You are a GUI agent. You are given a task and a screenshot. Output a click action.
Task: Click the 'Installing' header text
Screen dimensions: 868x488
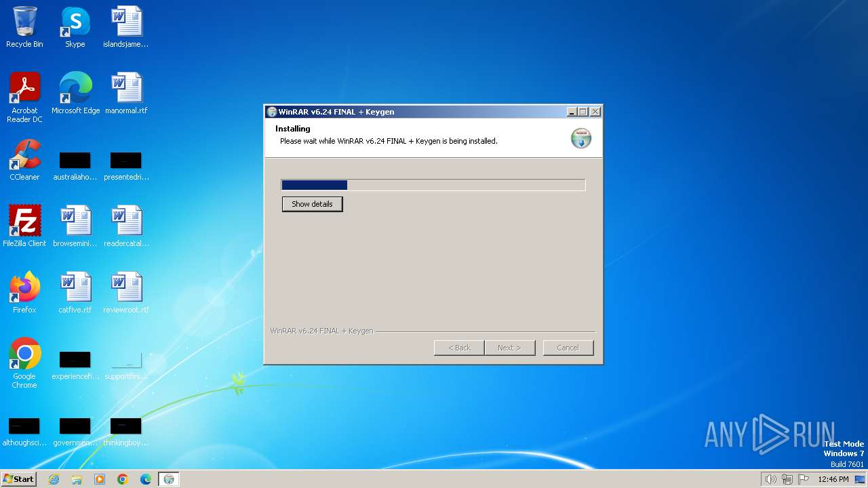(x=293, y=129)
